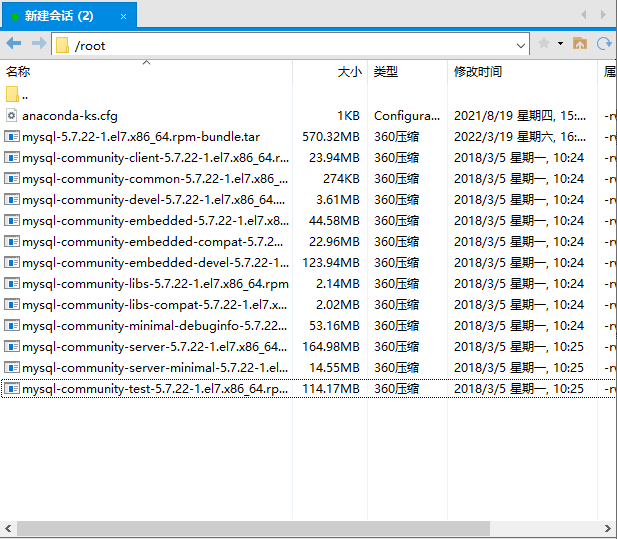
Task: Select mysql-community-embedded-devel file icon
Action: pos(12,262)
